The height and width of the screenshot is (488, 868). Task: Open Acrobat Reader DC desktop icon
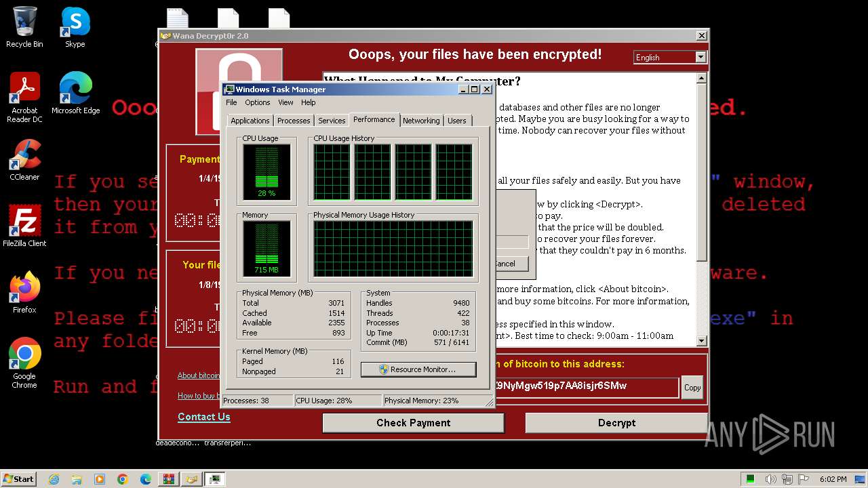point(24,98)
